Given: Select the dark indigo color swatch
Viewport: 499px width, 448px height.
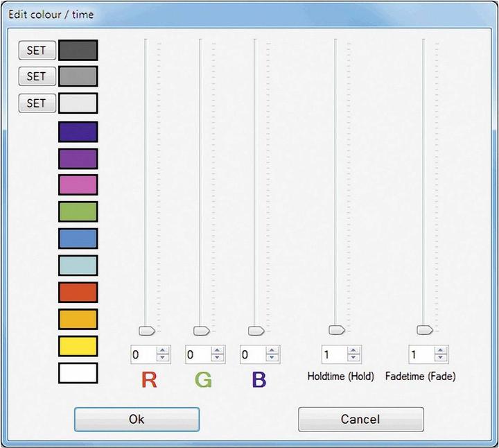Looking at the screenshot, I should click(x=78, y=132).
